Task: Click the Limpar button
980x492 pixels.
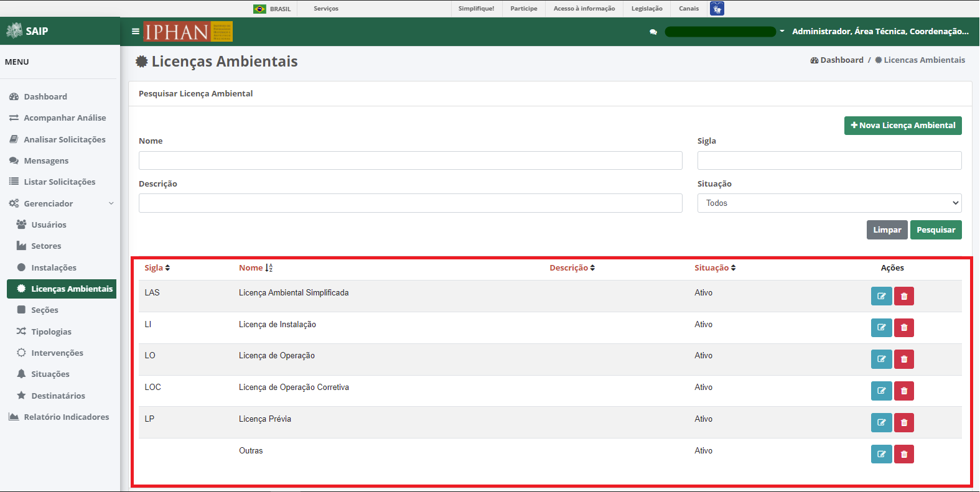Action: tap(887, 230)
